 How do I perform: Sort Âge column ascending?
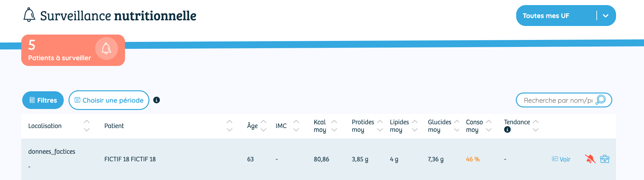click(x=263, y=122)
